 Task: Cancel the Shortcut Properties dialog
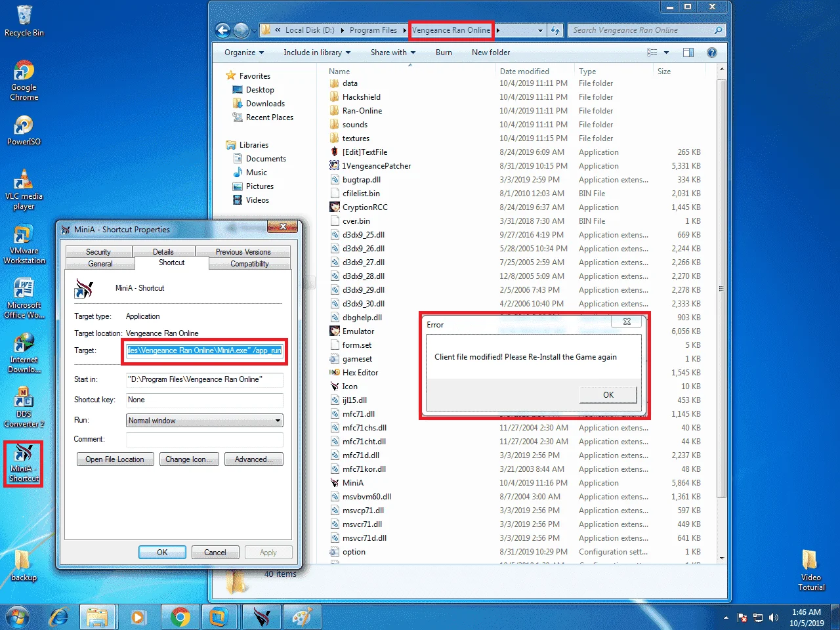click(x=215, y=553)
